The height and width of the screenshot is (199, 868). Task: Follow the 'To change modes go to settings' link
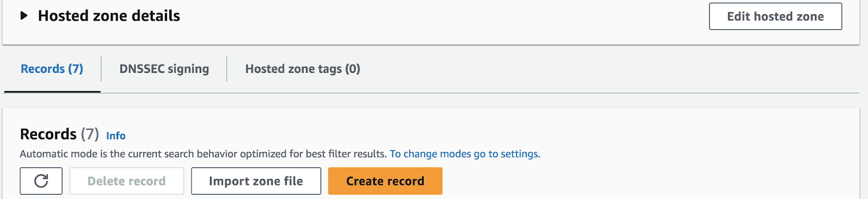click(x=465, y=154)
